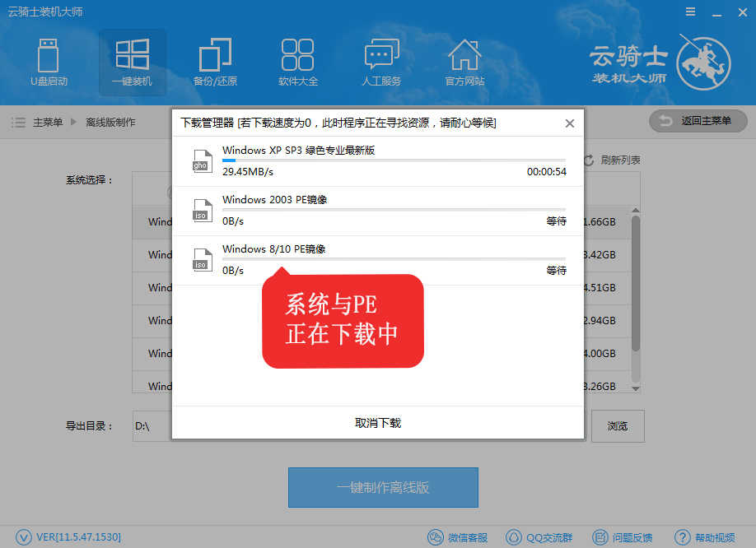The height and width of the screenshot is (548, 756).
Task: Open 帮助视频 help video
Action: (x=704, y=537)
